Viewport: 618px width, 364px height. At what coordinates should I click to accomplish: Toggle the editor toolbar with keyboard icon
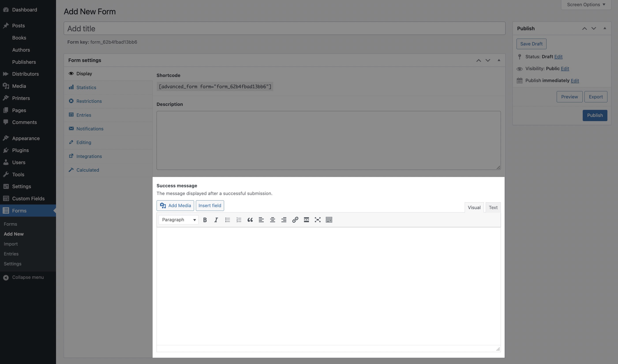point(329,220)
